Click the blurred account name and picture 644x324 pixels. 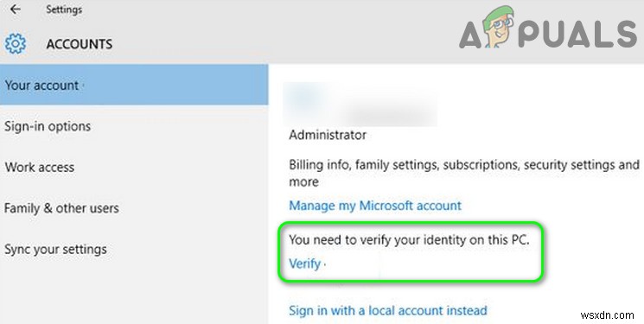pos(360,104)
